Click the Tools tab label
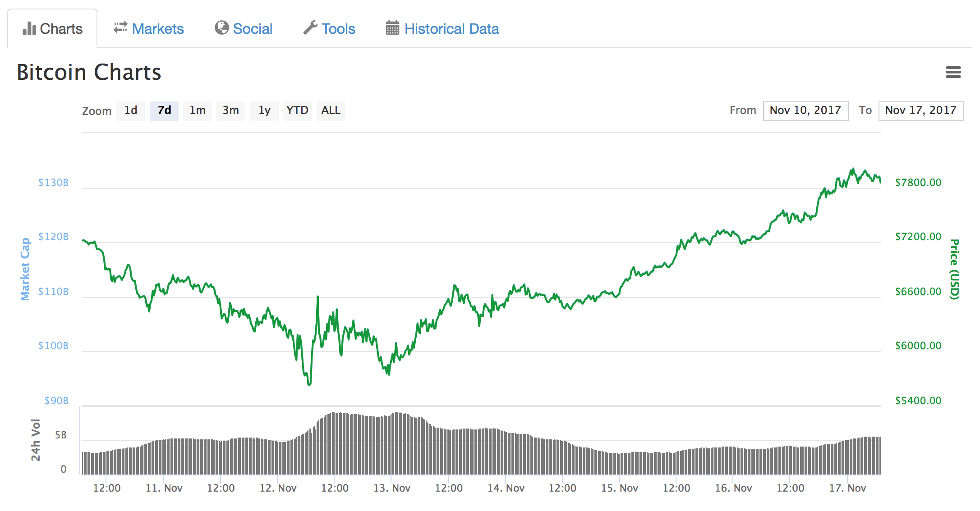 (338, 29)
